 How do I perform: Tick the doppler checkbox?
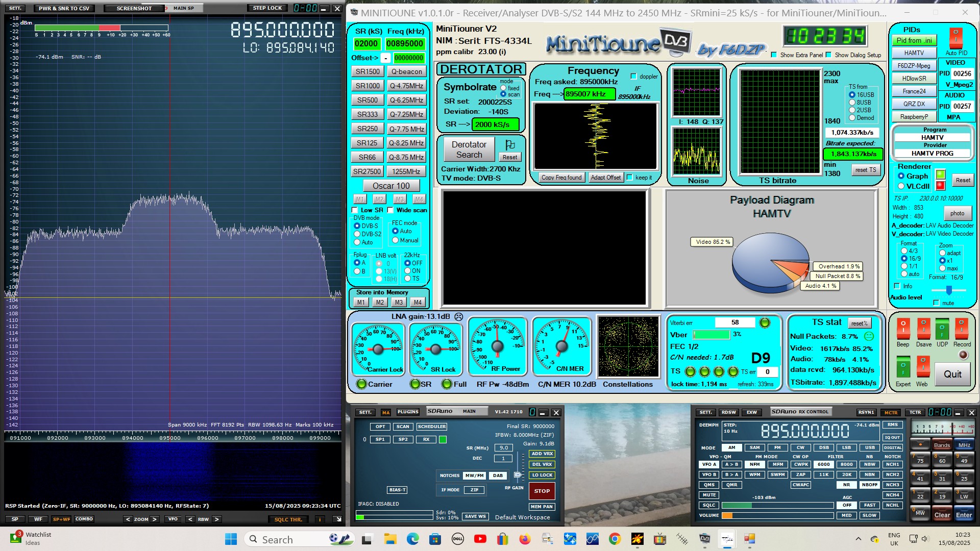pos(634,77)
